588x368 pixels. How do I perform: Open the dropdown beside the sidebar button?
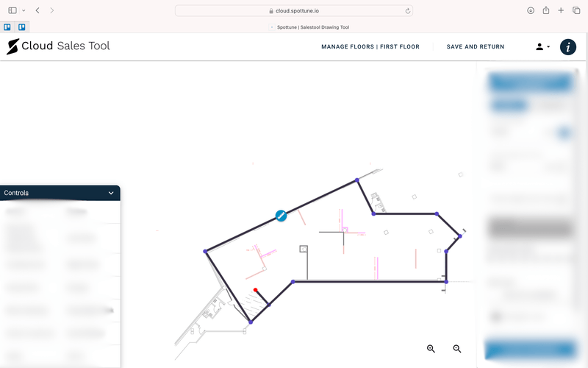coord(24,10)
